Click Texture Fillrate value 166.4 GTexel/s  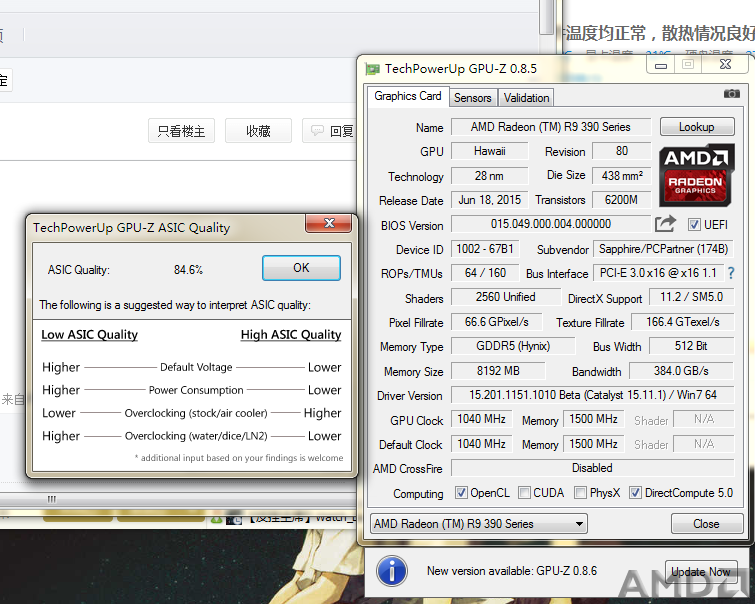[x=682, y=322]
